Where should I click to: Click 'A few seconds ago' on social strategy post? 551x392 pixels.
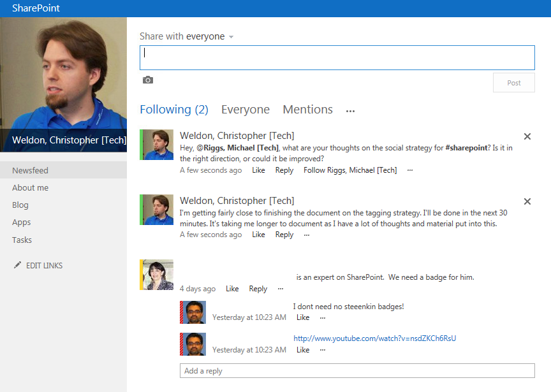pyautogui.click(x=211, y=170)
